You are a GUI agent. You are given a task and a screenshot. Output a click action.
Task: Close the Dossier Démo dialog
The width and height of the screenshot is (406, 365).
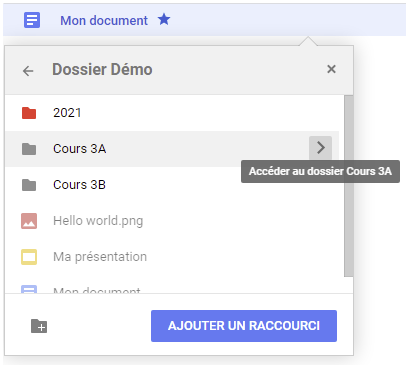(x=331, y=69)
